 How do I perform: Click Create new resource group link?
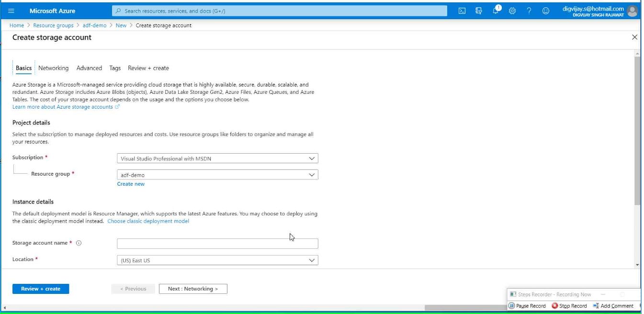point(131,184)
